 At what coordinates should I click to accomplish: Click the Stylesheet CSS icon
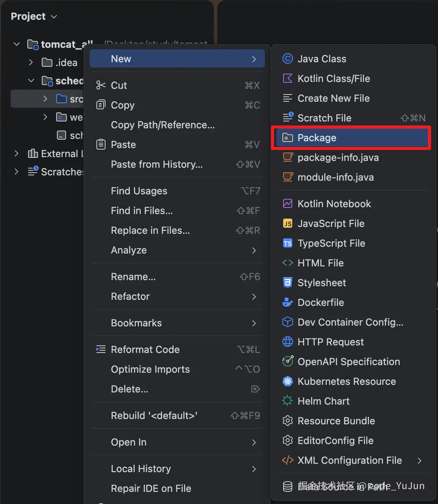288,283
